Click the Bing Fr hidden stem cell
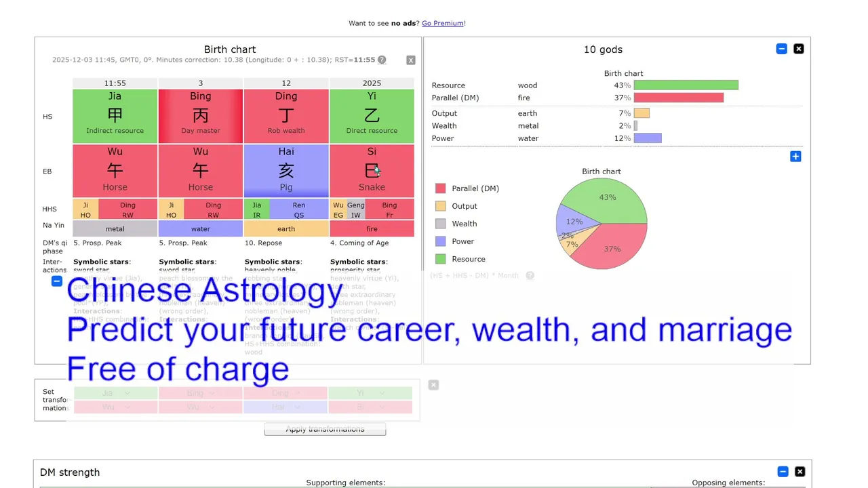Screen dimensions: 868x488 click(389, 209)
